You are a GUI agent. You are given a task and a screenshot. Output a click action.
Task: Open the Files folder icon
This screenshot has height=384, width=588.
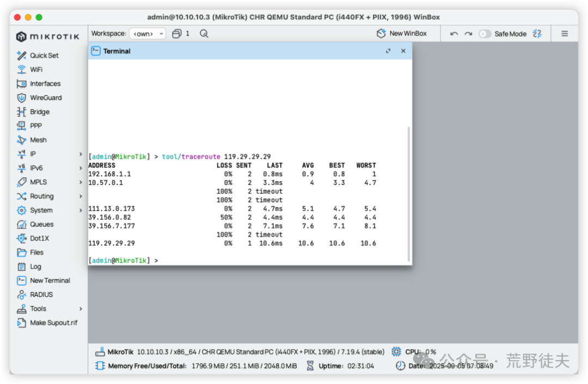[x=21, y=252]
